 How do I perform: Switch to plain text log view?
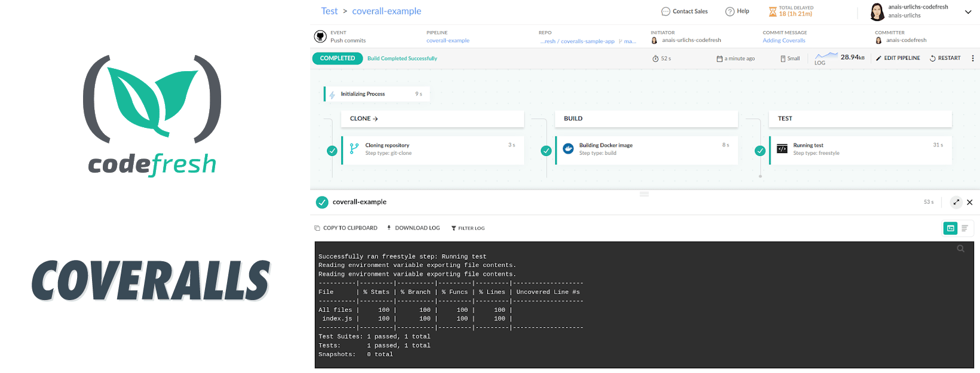[964, 228]
